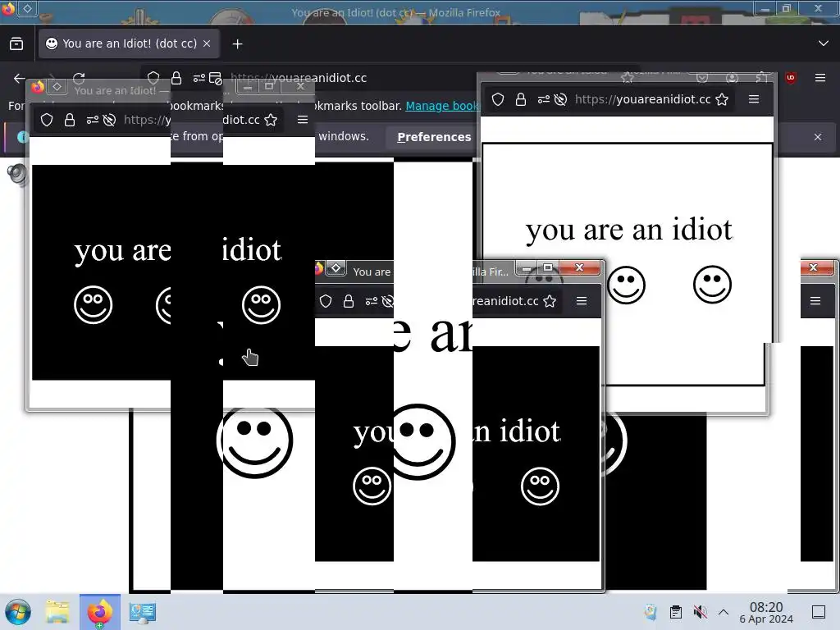This screenshot has height=630, width=840.
Task: Click the padlock in the bottom-center popup
Action: (x=349, y=301)
